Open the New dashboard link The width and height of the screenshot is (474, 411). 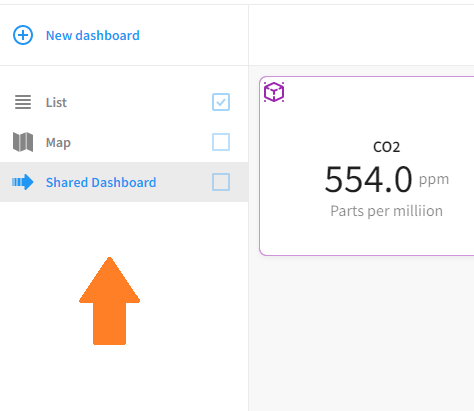click(x=93, y=35)
